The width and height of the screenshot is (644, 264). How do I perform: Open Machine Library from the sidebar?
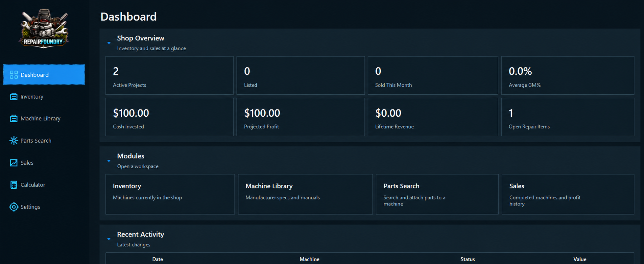(44, 118)
